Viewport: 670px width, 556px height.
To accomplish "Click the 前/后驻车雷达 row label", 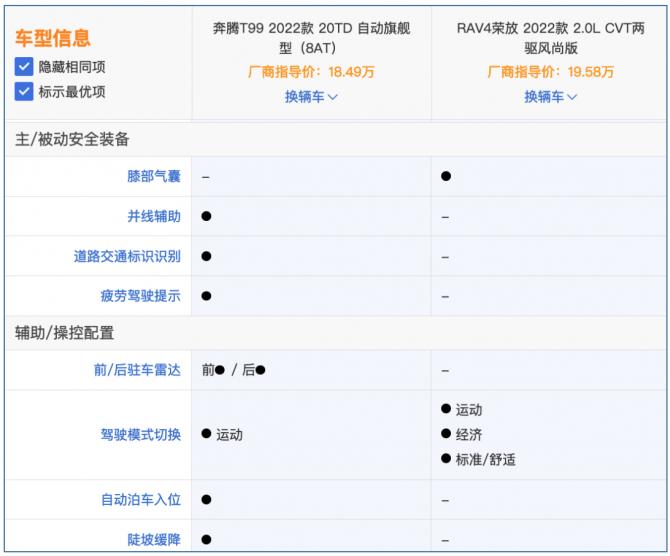I will click(x=137, y=370).
